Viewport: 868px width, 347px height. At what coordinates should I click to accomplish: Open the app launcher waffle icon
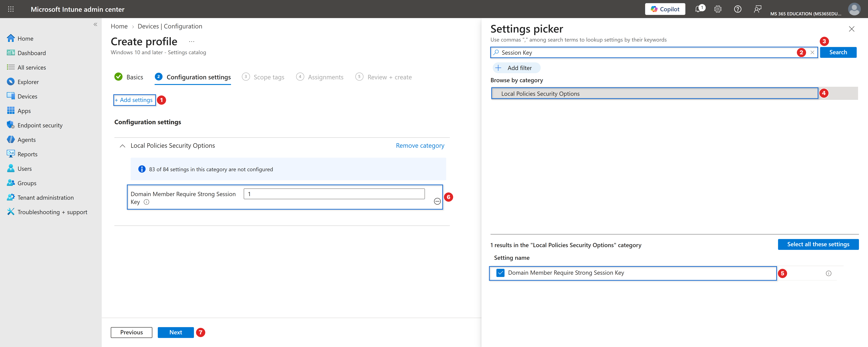click(x=11, y=9)
